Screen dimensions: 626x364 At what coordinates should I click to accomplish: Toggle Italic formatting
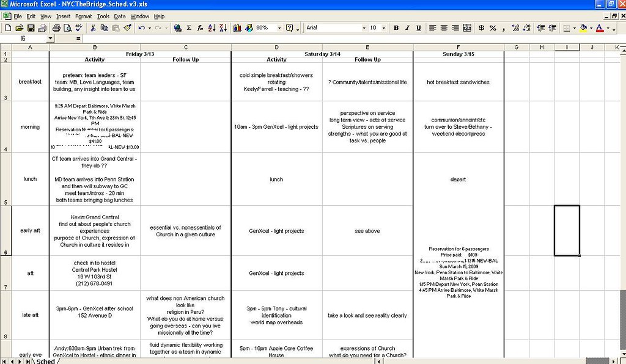coord(407,28)
